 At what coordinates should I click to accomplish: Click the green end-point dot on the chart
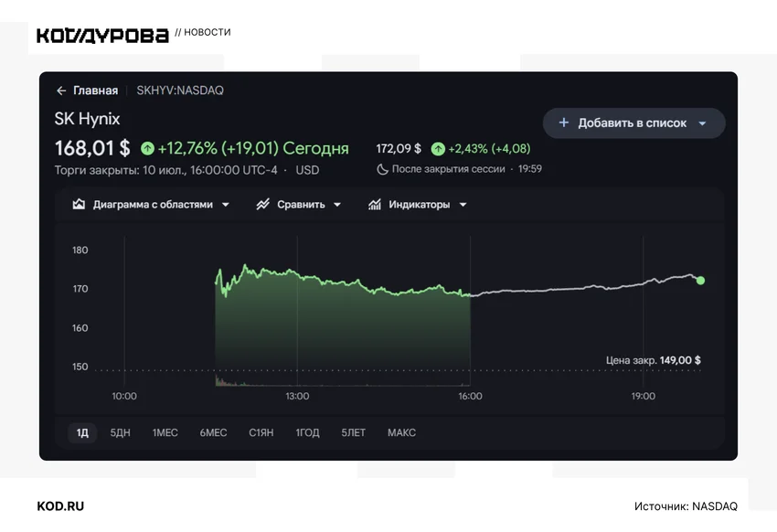[700, 281]
